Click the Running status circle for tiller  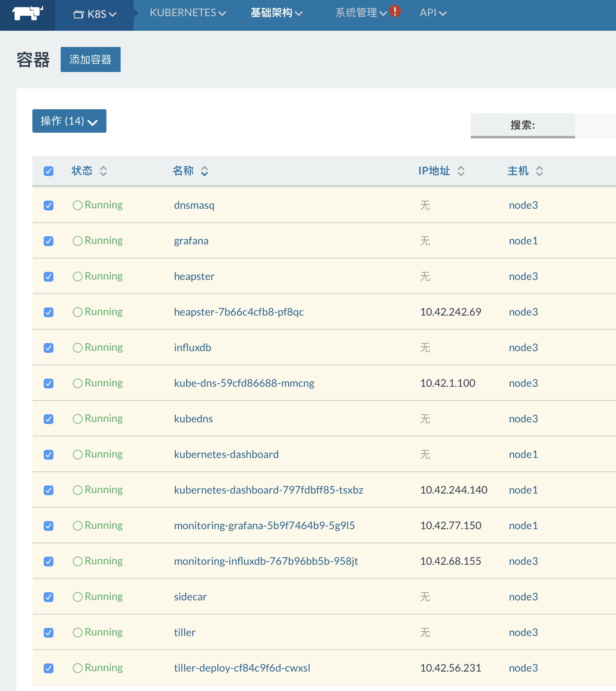point(78,633)
